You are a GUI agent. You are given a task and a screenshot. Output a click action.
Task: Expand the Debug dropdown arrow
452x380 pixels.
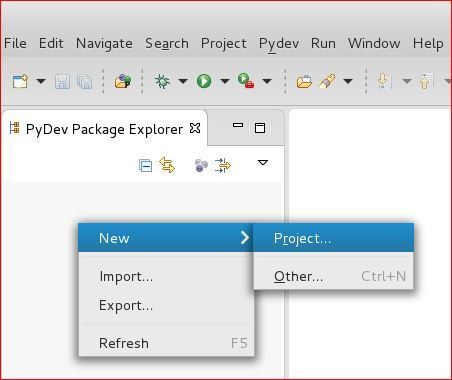click(183, 81)
